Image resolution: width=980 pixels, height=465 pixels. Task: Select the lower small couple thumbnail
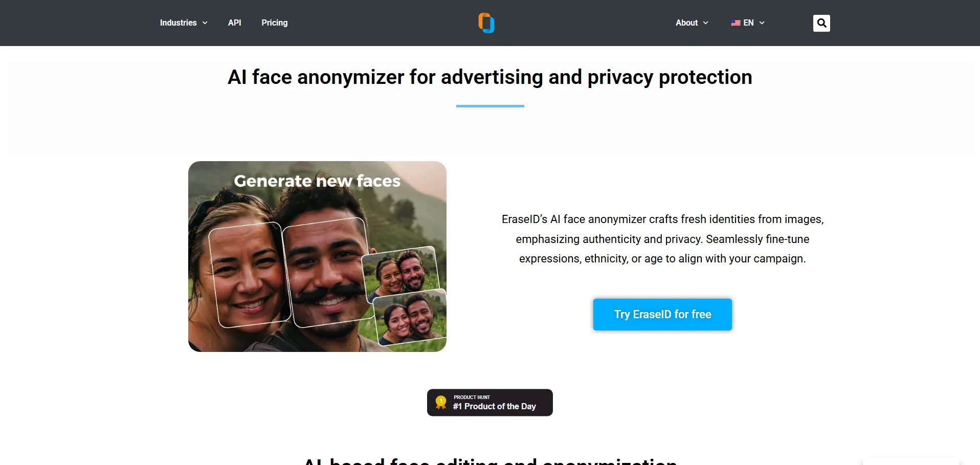pos(410,317)
